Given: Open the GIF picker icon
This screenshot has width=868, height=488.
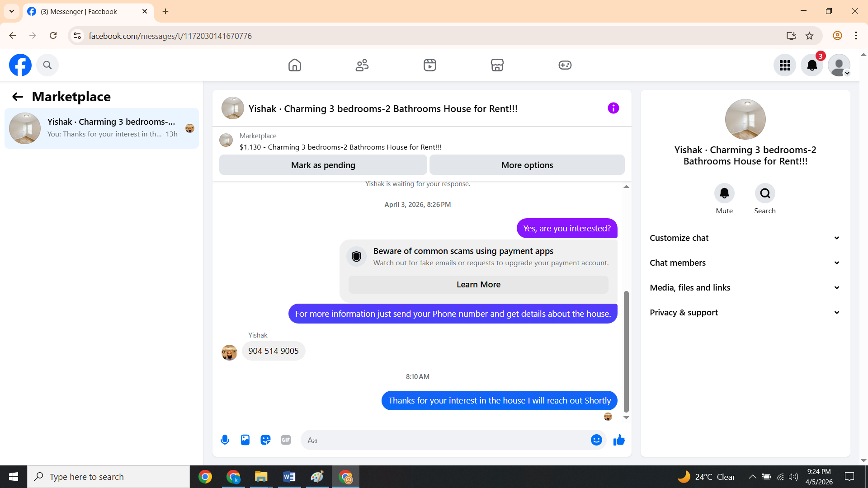Looking at the screenshot, I should 286,440.
